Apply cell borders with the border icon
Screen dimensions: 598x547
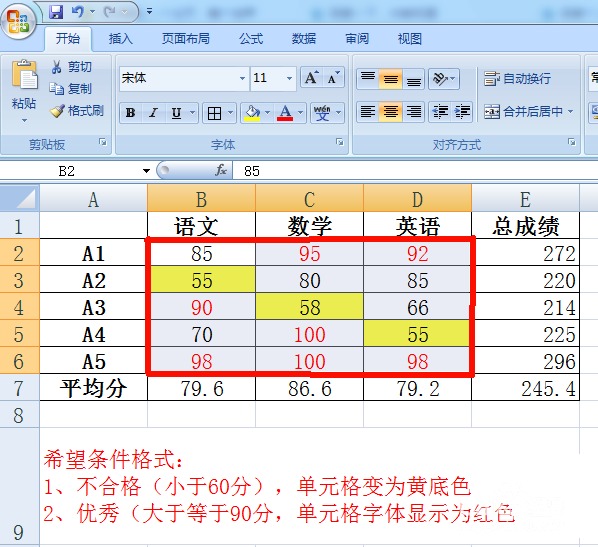214,113
